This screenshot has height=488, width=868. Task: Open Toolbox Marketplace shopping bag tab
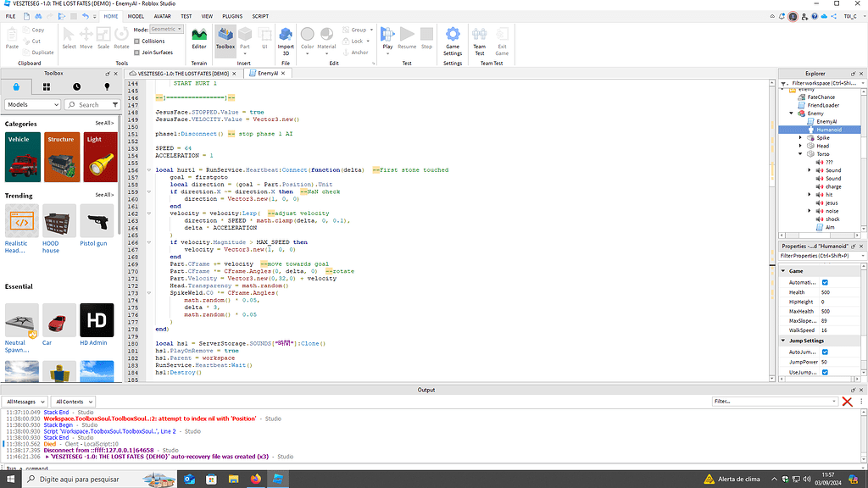click(x=16, y=87)
